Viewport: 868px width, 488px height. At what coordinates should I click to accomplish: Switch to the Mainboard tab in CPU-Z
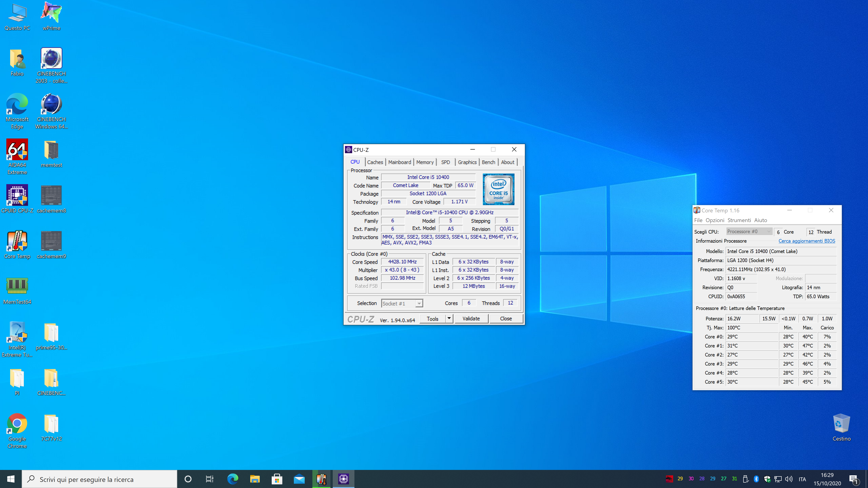pyautogui.click(x=400, y=162)
